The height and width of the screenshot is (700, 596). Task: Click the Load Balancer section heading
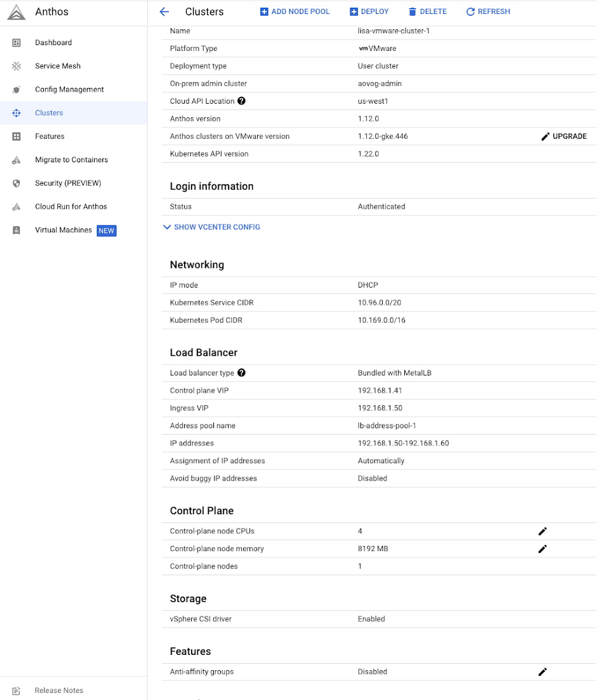pyautogui.click(x=204, y=353)
